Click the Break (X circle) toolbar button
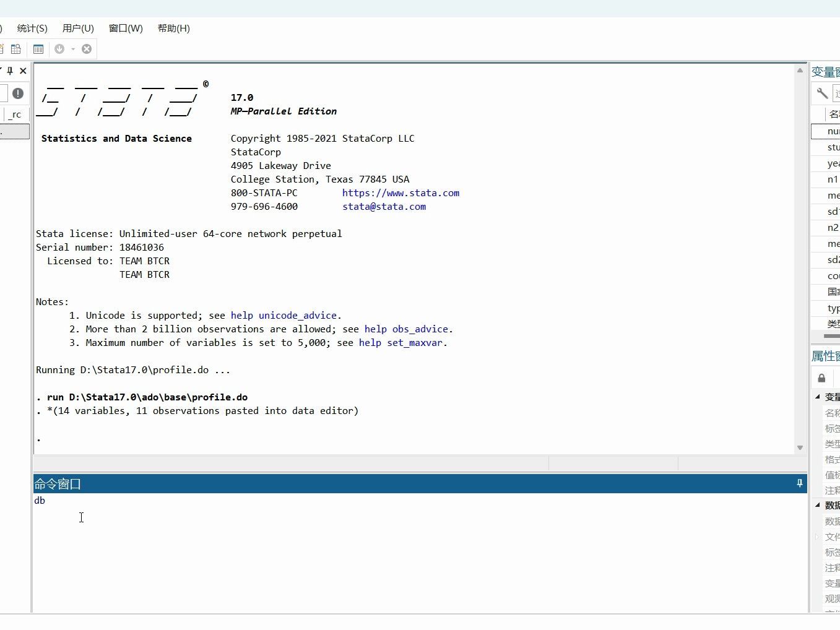The height and width of the screenshot is (630, 840). coord(87,49)
